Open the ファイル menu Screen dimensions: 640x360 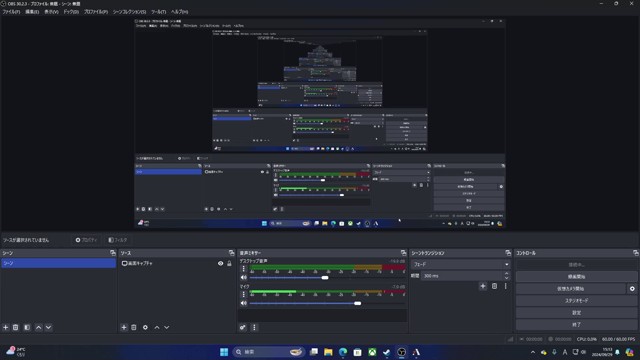[11, 12]
